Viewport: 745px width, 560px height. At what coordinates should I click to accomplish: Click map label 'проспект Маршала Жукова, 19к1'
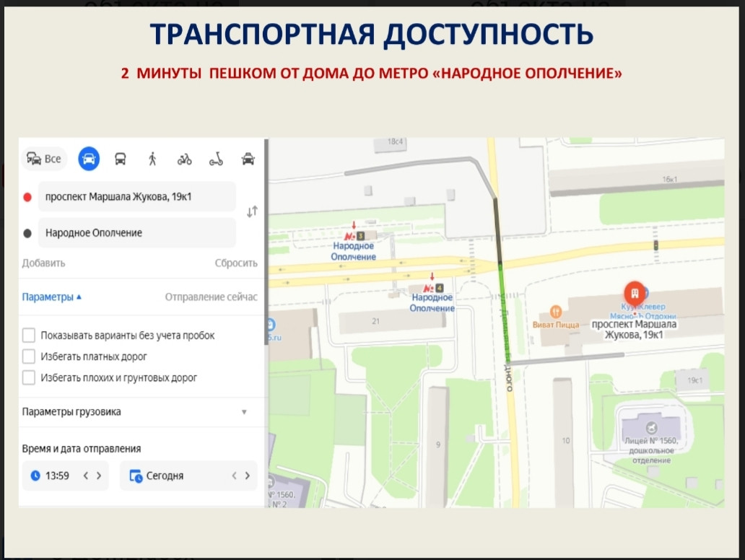(x=634, y=330)
